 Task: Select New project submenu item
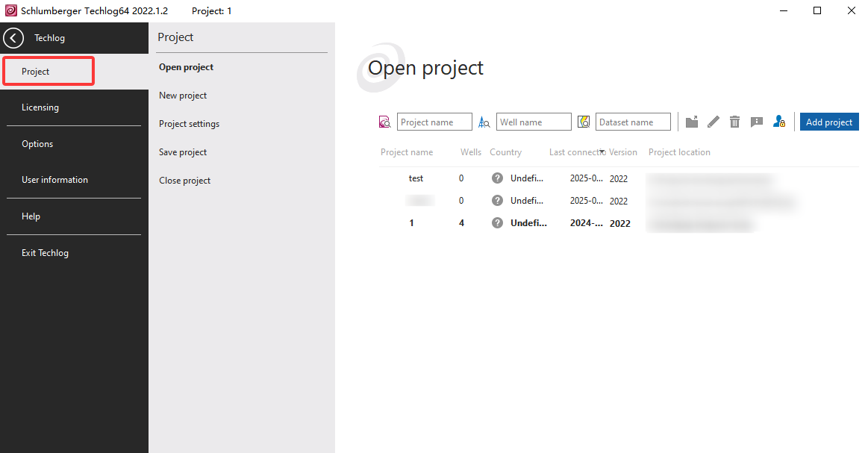click(183, 96)
